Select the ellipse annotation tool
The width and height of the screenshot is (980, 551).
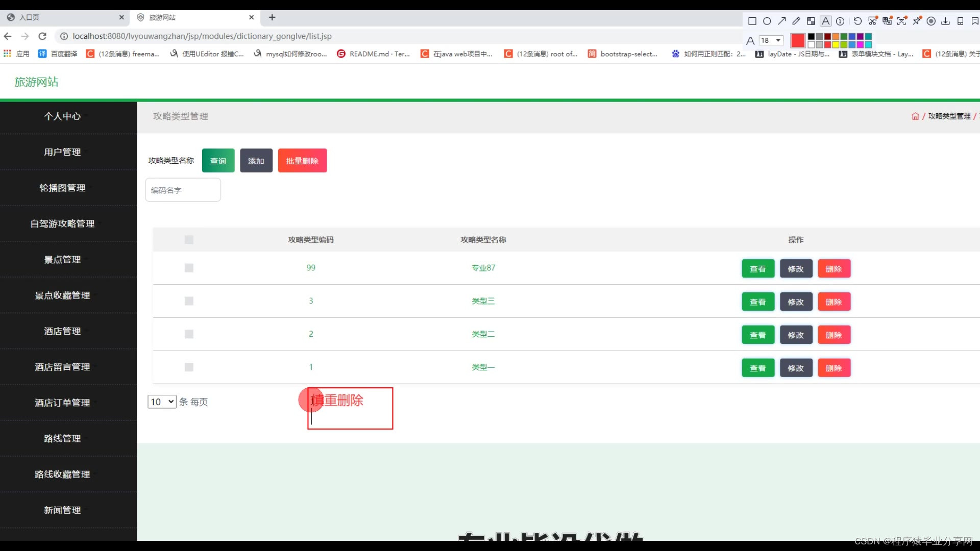click(767, 21)
